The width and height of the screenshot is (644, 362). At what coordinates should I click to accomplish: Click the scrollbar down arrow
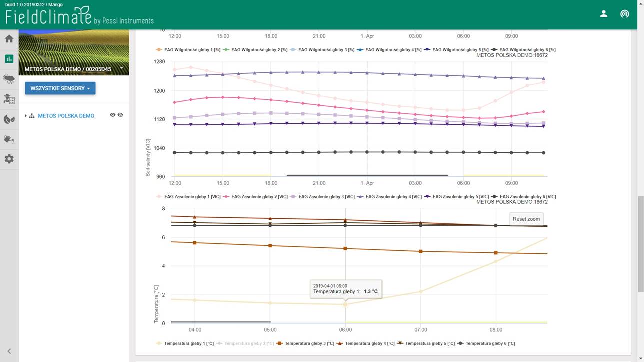pyautogui.click(x=640, y=358)
